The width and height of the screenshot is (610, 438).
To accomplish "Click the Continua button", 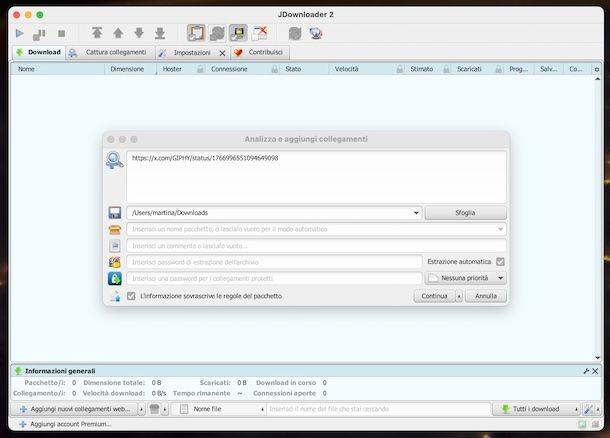I will pyautogui.click(x=434, y=296).
